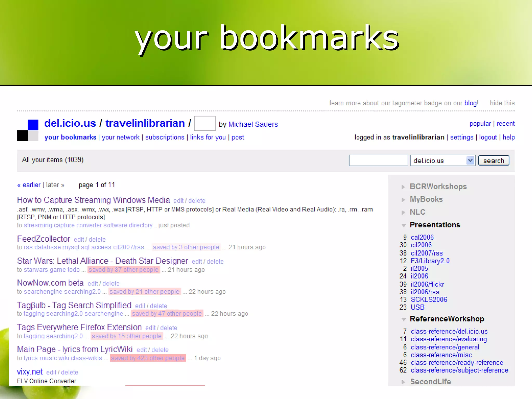
Task: View recent bookmarks
Action: pos(506,123)
